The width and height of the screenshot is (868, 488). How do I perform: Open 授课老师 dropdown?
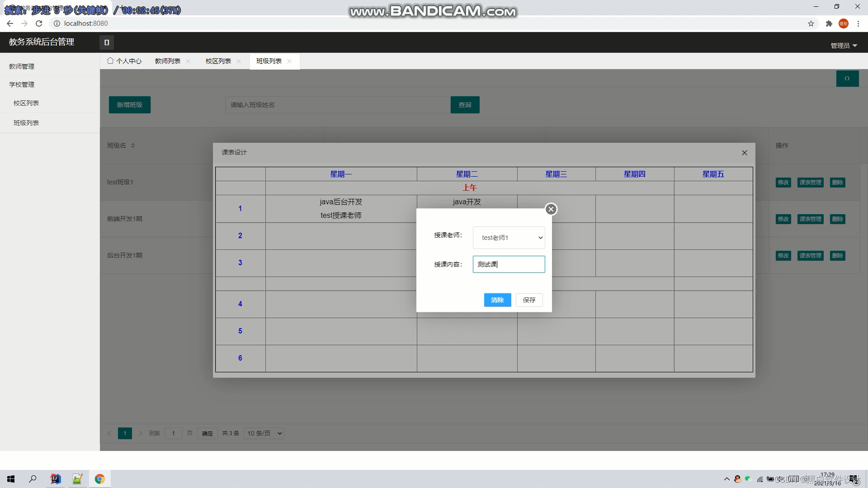[509, 238]
